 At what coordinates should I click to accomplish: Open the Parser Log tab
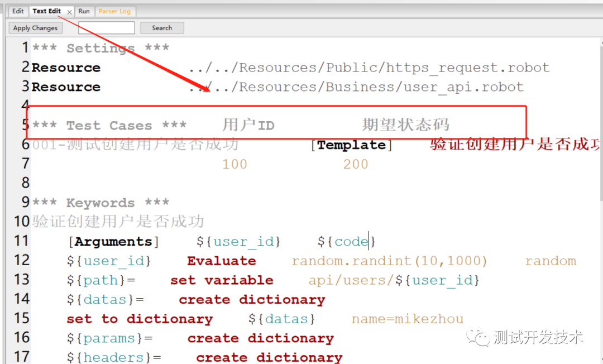tap(114, 11)
